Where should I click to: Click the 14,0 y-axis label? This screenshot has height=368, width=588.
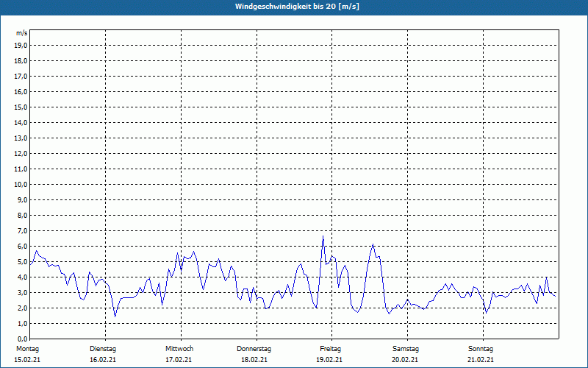tap(21, 122)
